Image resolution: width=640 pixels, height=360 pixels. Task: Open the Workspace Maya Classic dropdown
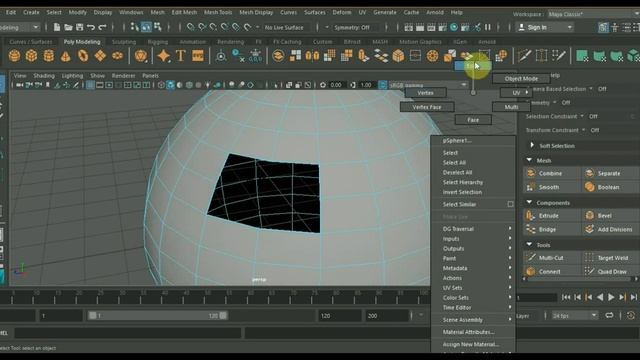593,14
